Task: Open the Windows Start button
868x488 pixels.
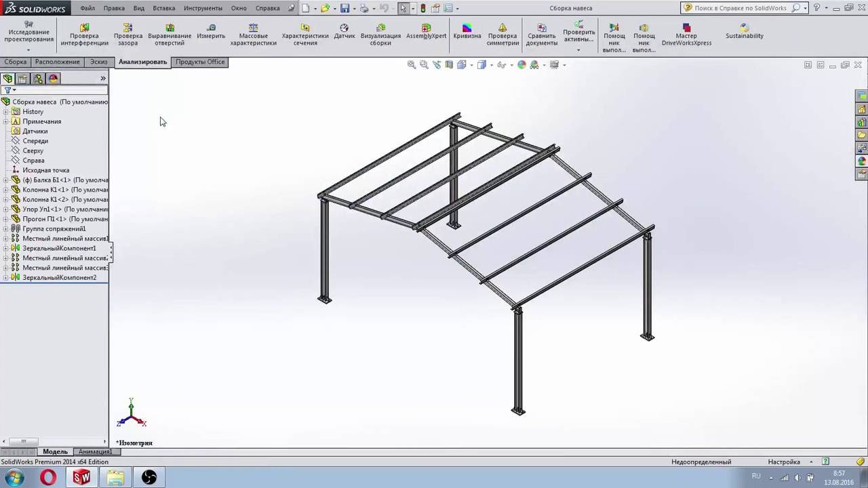Action: [14, 478]
